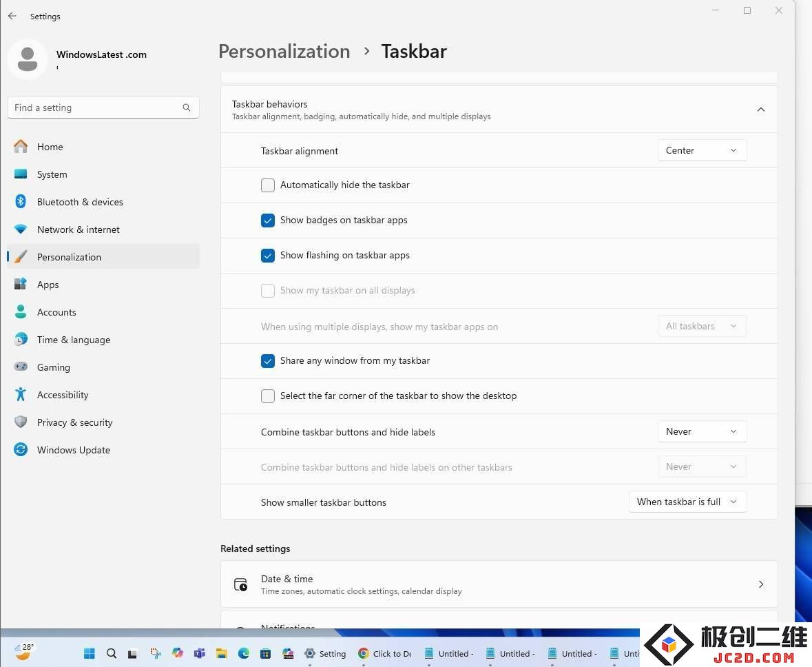Open Privacy & security settings
Image resolution: width=812 pixels, height=667 pixels.
coord(103,422)
